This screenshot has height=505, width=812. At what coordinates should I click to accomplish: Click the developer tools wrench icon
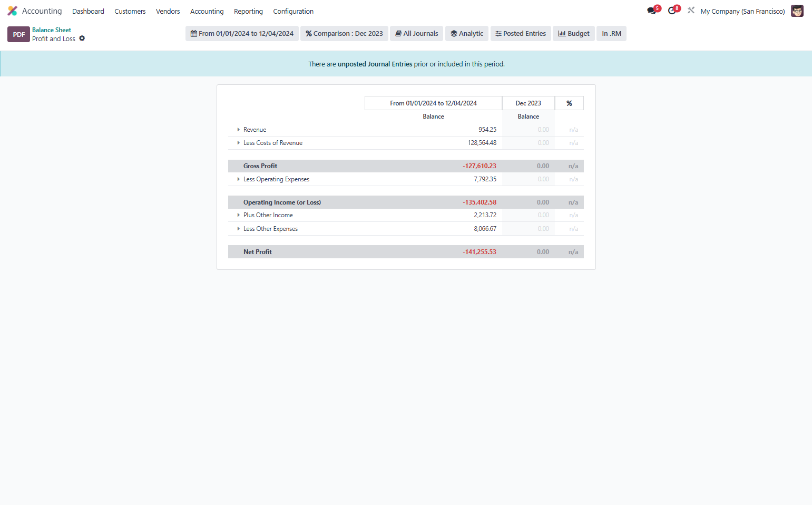click(691, 11)
